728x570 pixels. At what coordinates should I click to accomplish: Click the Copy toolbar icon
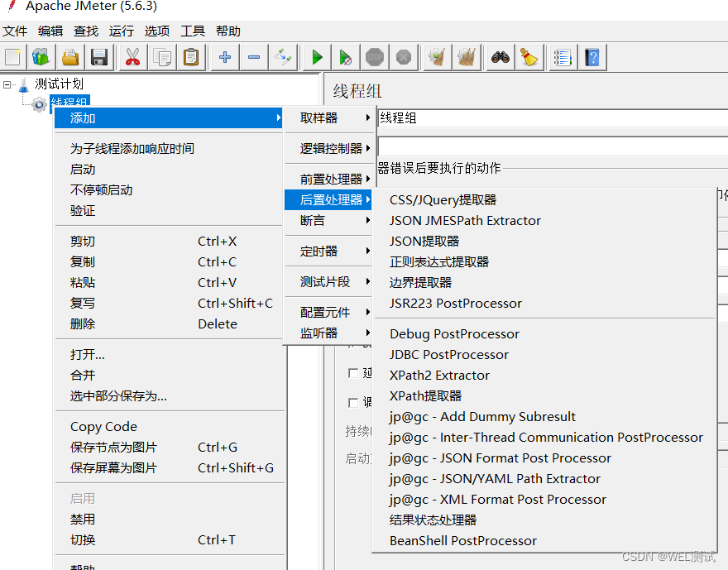coord(162,57)
